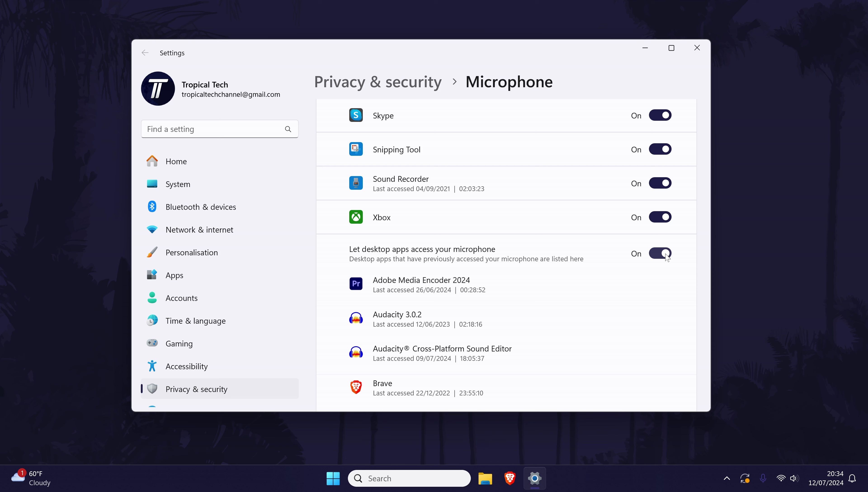Click the Tropical Tech profile avatar

coord(158,89)
